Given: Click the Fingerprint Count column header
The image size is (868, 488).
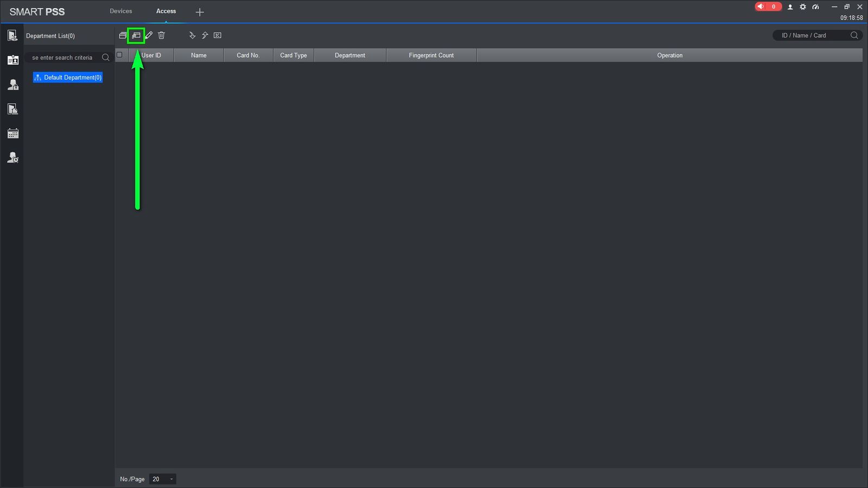Looking at the screenshot, I should point(431,55).
